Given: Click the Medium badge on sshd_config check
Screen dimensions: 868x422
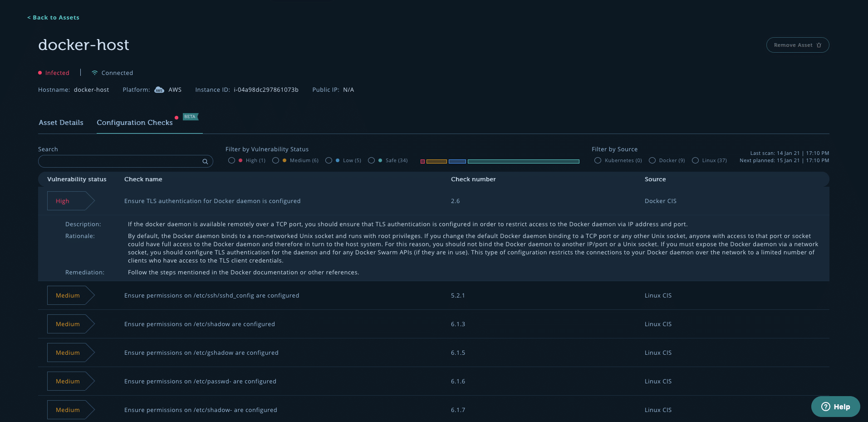Looking at the screenshot, I should (67, 295).
